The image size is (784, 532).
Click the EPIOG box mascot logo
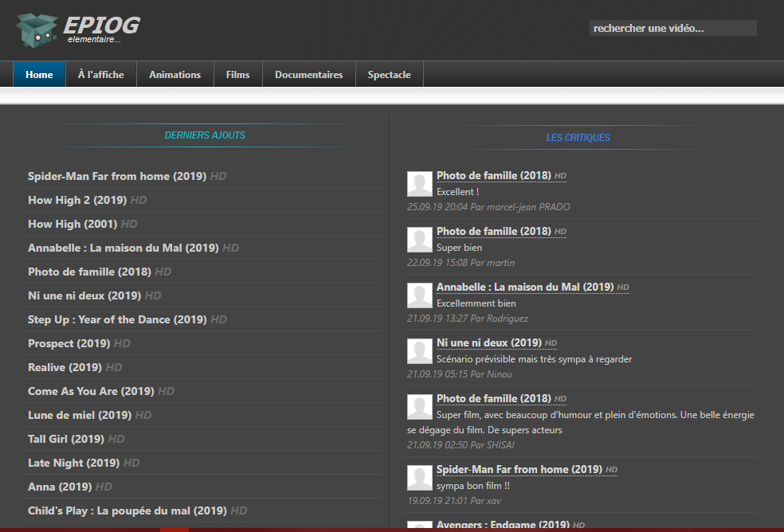(37, 30)
